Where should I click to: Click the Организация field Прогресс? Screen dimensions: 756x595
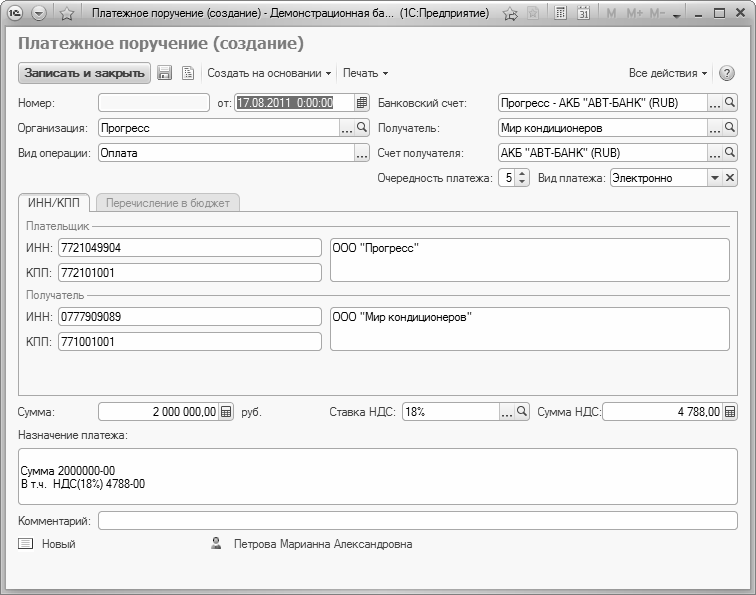pyautogui.click(x=219, y=128)
